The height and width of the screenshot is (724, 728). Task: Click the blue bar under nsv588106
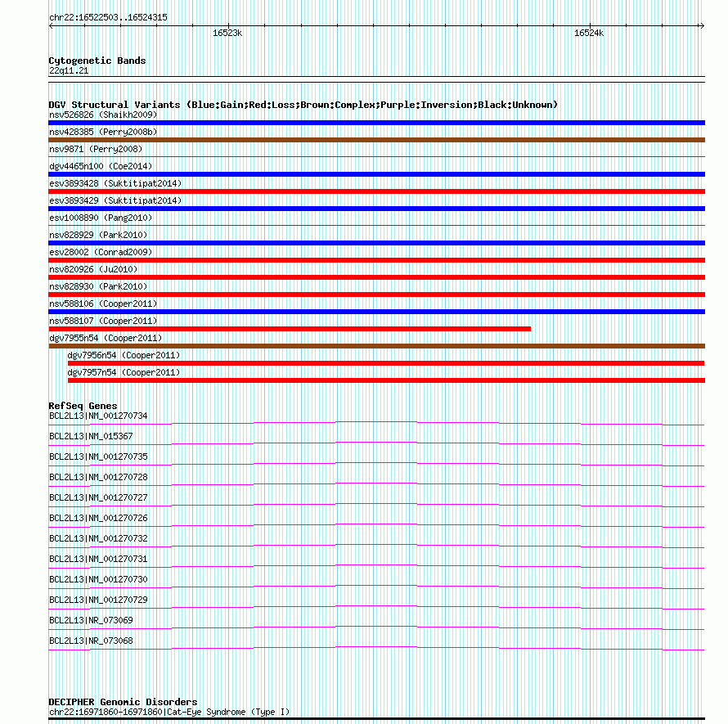pos(376,312)
